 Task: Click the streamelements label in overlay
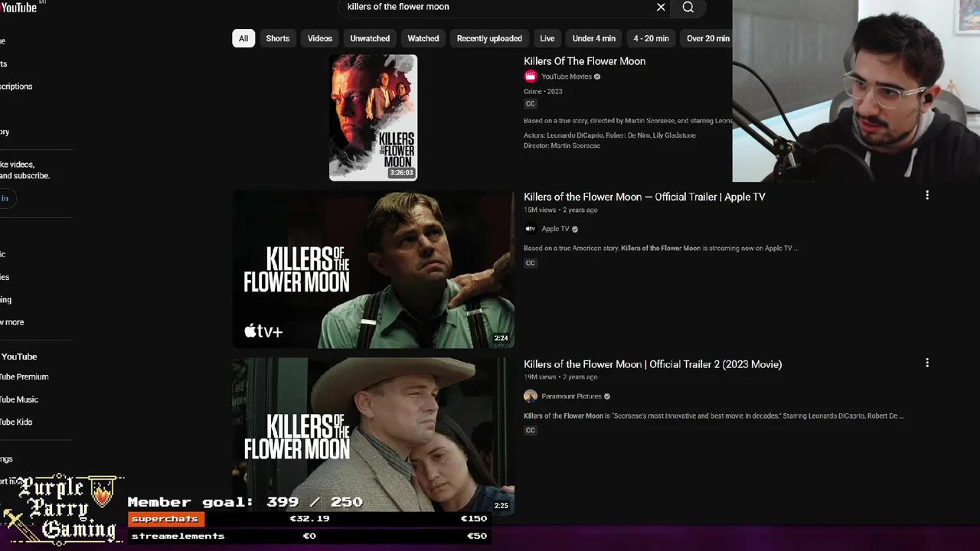pyautogui.click(x=178, y=536)
